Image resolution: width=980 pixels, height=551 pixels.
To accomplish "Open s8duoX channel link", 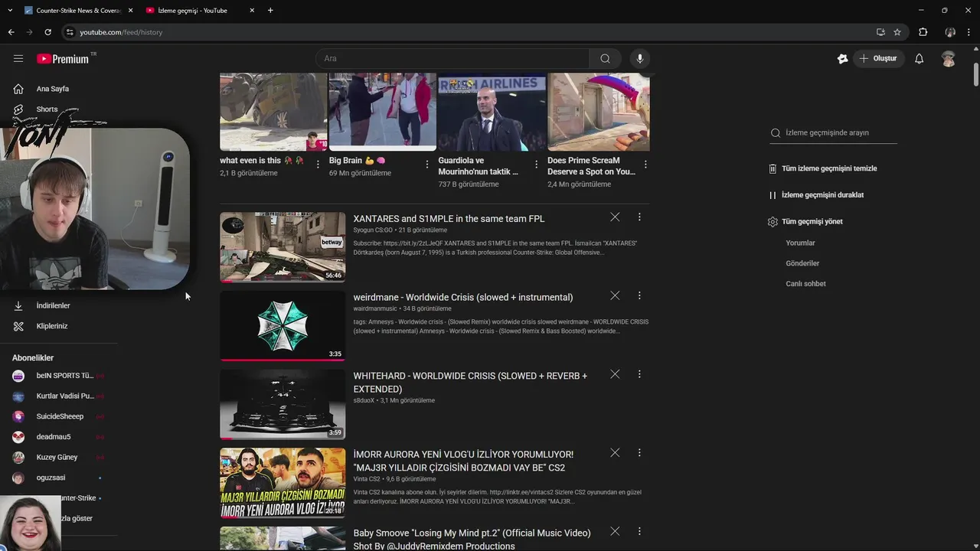I will click(x=364, y=400).
